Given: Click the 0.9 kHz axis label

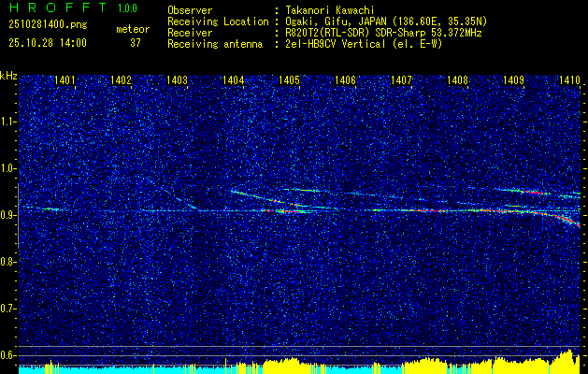Looking at the screenshot, I should (x=7, y=215).
